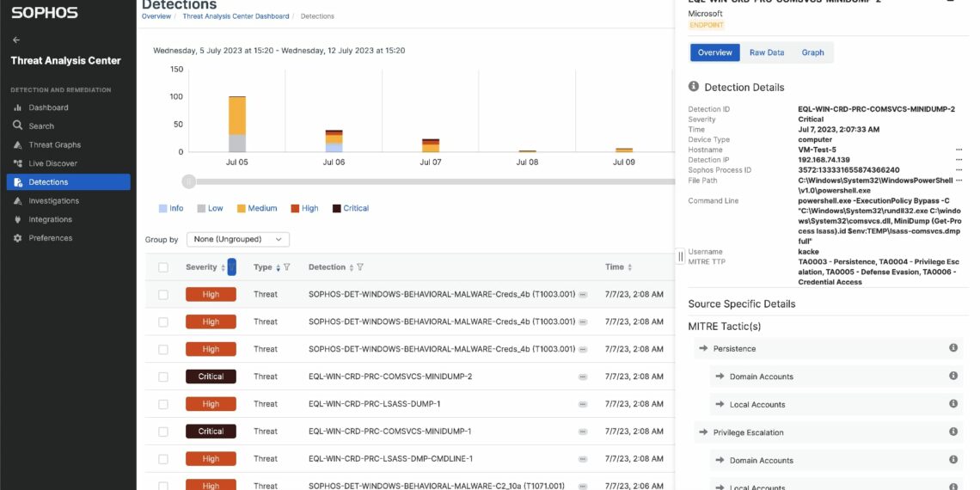Click the timeline range slider handle
This screenshot has height=490, width=980.
[189, 181]
